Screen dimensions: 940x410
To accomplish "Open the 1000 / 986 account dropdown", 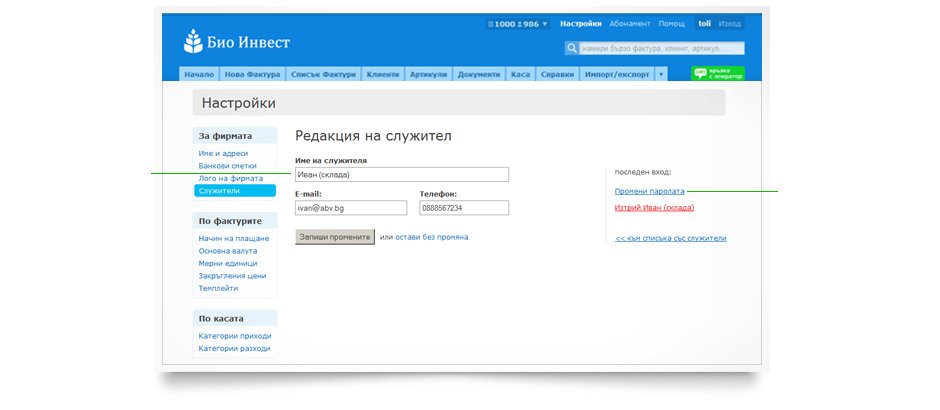I will (518, 24).
